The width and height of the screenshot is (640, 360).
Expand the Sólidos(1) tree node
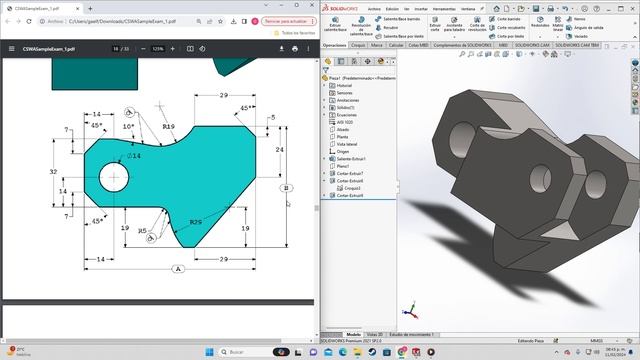click(x=324, y=107)
